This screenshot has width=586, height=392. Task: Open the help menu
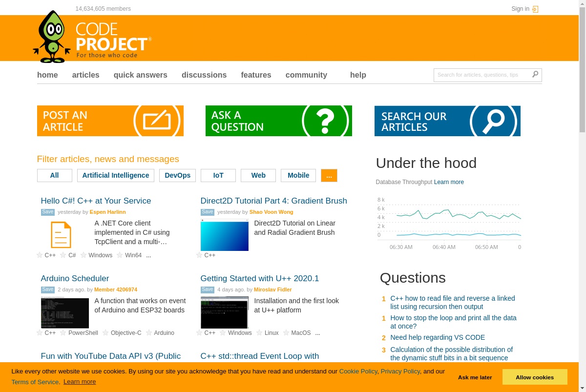tap(358, 75)
